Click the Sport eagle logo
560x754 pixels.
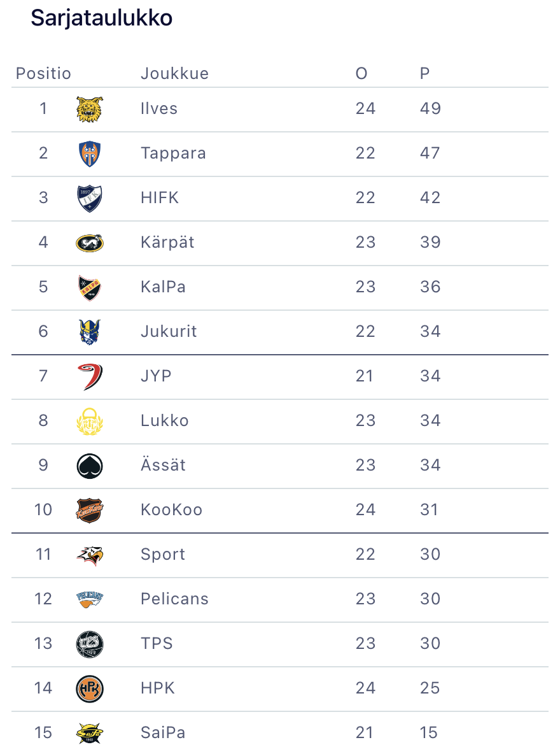click(89, 555)
